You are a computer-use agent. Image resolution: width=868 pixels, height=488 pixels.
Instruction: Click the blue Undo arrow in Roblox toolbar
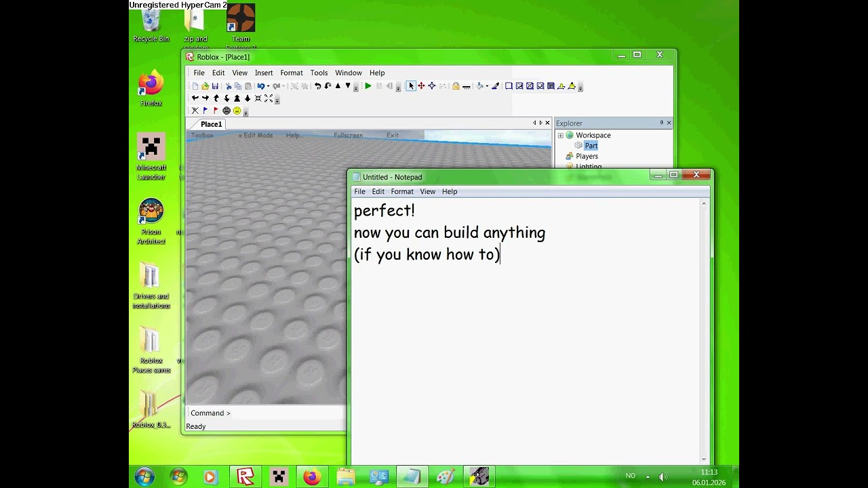coord(261,86)
